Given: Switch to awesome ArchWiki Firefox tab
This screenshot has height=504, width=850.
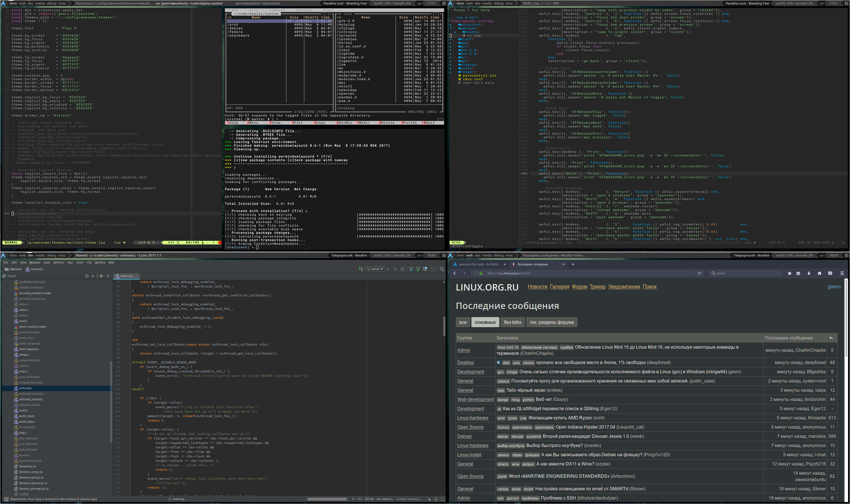Looking at the screenshot, I should (x=479, y=264).
